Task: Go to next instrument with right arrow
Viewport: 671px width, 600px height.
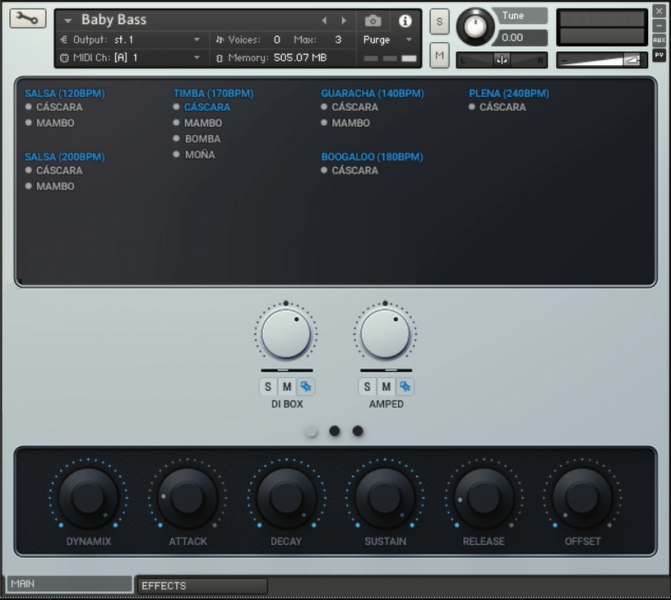Action: tap(344, 20)
